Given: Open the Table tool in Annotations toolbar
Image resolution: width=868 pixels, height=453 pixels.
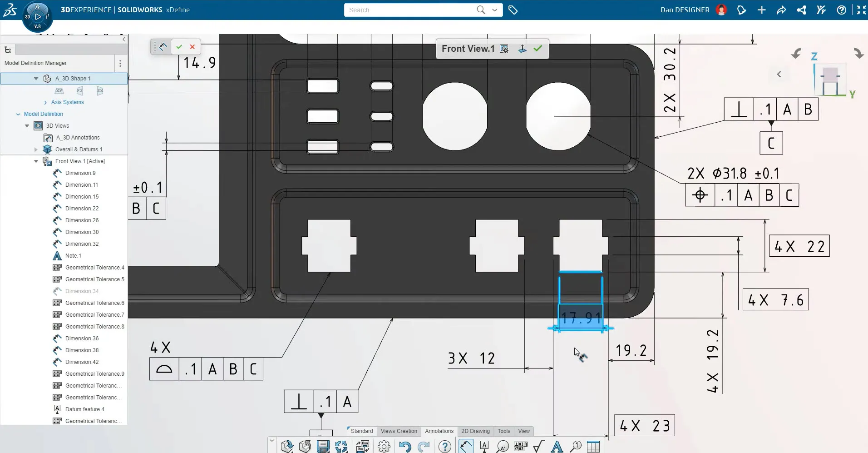Looking at the screenshot, I should click(593, 447).
